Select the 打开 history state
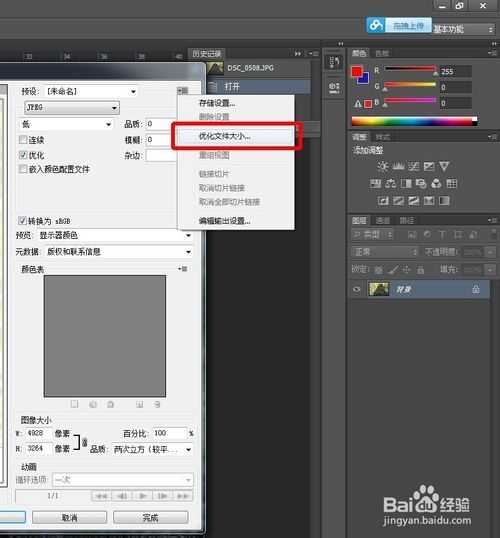The image size is (500, 538). (x=259, y=86)
